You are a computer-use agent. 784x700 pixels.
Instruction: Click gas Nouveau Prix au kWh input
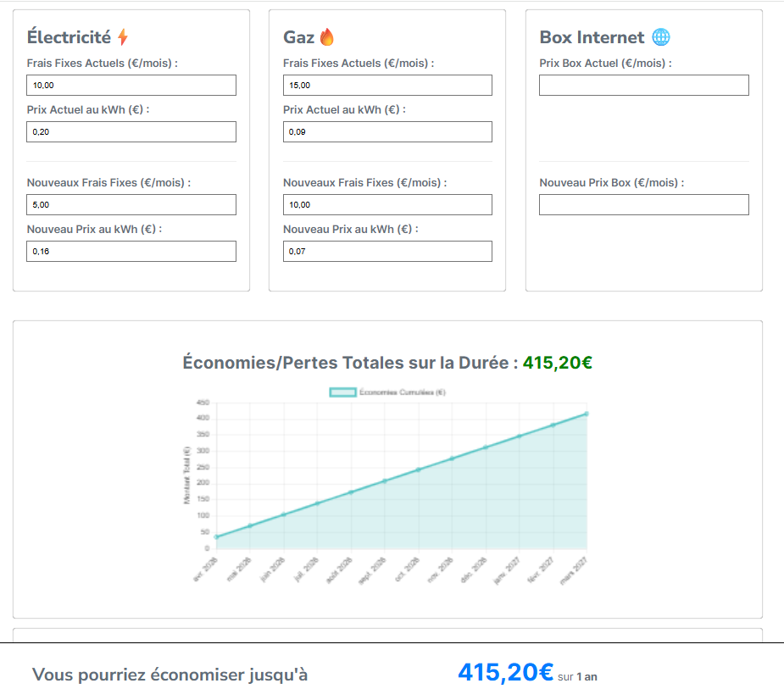click(387, 252)
